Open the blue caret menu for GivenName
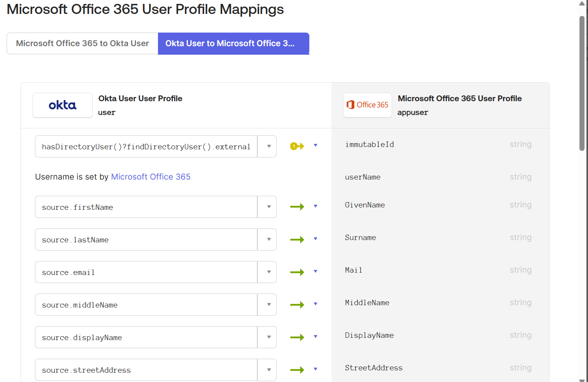 [x=316, y=206]
